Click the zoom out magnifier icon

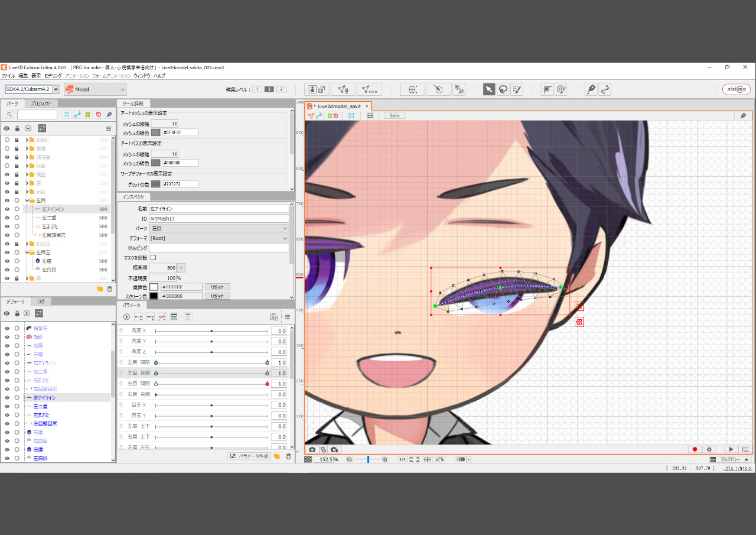pos(350,459)
